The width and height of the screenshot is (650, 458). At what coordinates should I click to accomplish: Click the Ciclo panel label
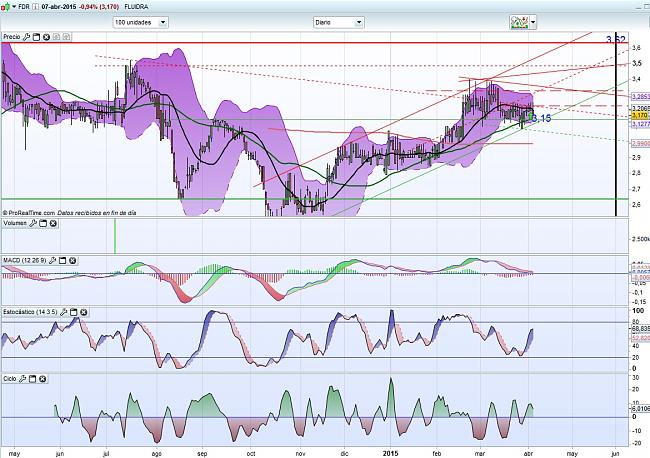coord(10,379)
